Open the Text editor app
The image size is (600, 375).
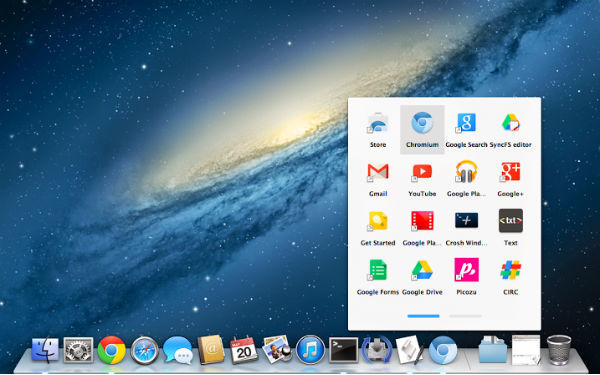[x=510, y=221]
